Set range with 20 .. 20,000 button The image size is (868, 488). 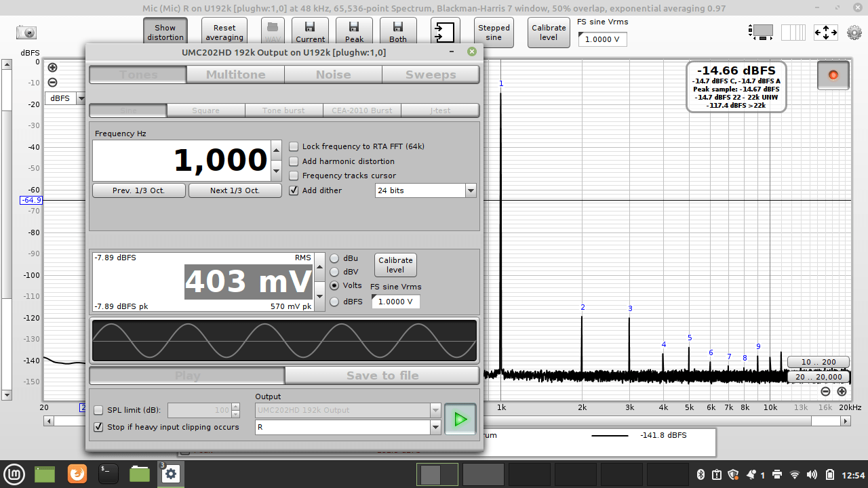(818, 377)
